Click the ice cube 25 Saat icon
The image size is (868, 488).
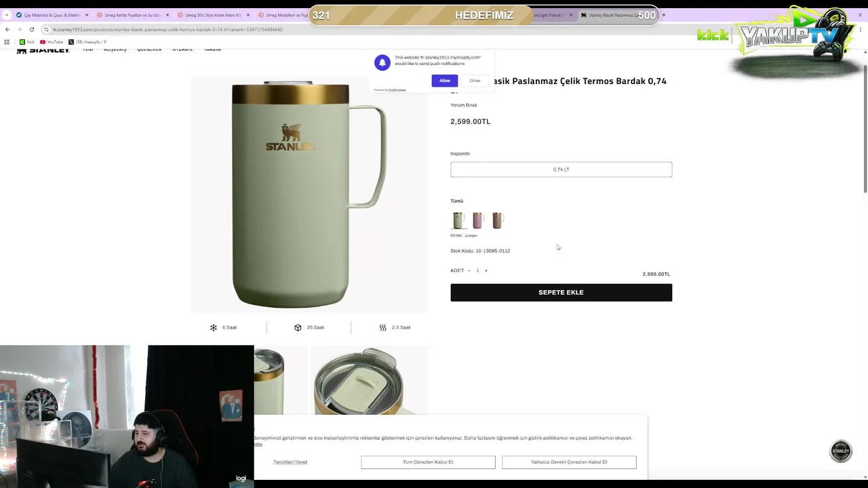tap(298, 327)
